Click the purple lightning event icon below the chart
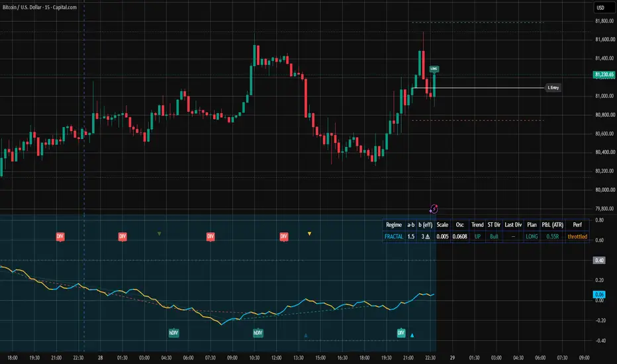Screen dimensions: 617x364 434,209
